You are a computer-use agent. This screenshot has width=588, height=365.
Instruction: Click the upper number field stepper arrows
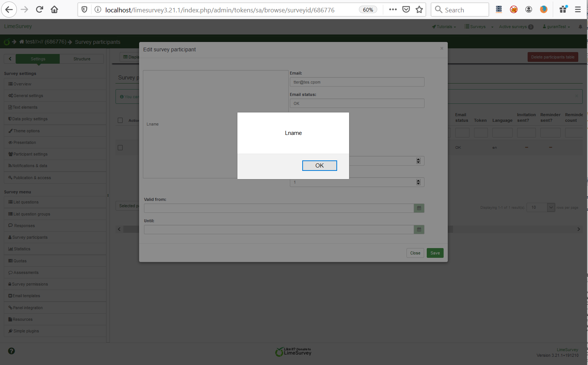(418, 161)
